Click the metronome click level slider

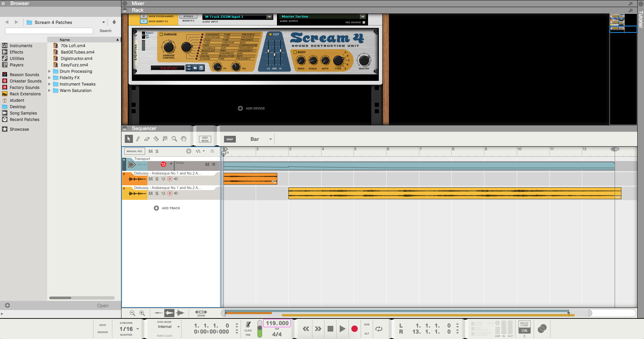click(x=259, y=329)
